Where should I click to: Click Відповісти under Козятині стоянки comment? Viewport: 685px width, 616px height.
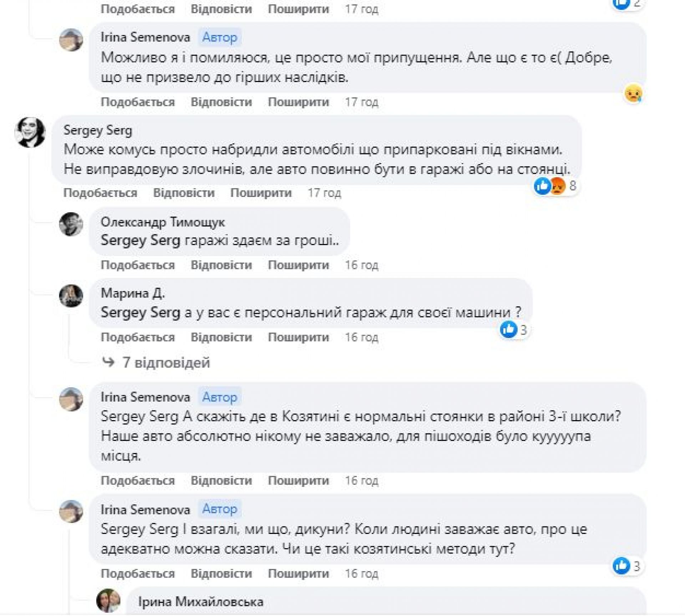221,480
